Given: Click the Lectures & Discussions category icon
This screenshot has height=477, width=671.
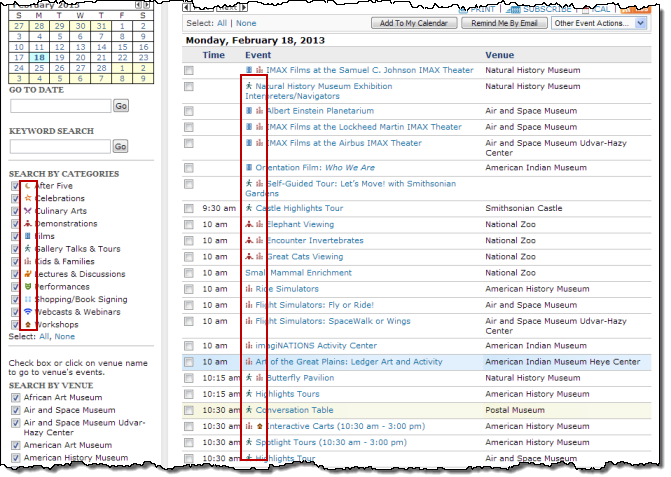Looking at the screenshot, I should [x=28, y=274].
